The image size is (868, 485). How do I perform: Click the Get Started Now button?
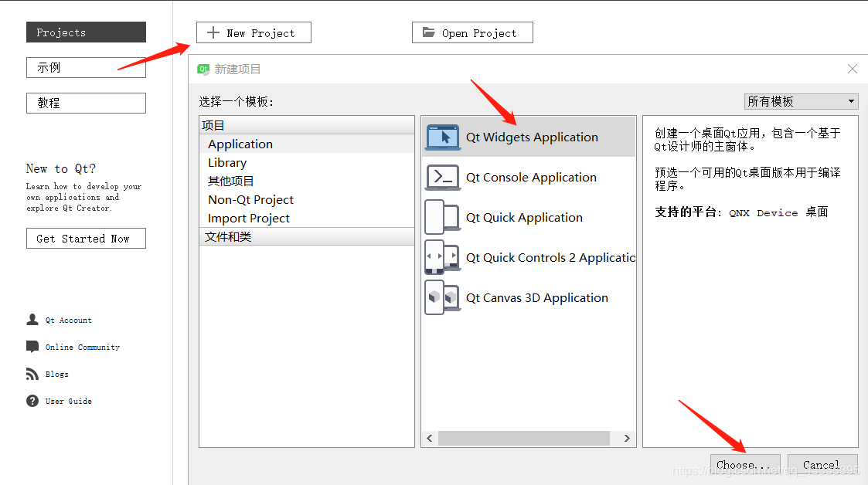(x=86, y=239)
